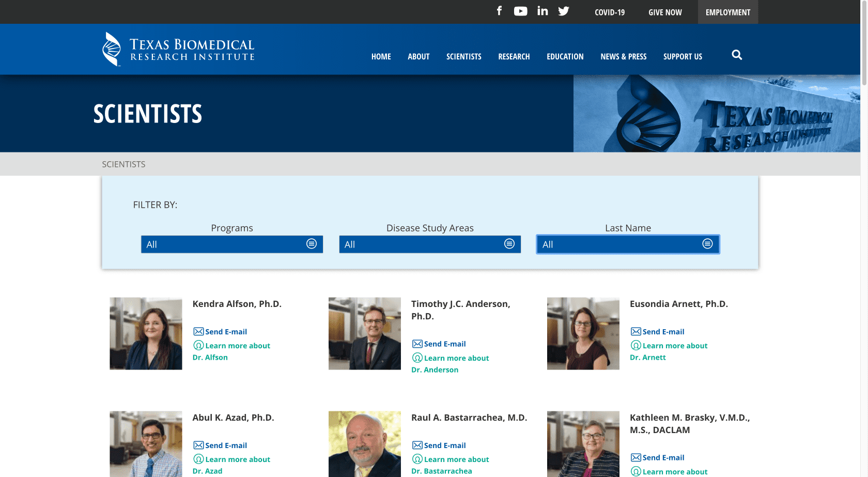Open Eusondia Arnett's portrait photo
Image resolution: width=868 pixels, height=477 pixels.
point(583,333)
